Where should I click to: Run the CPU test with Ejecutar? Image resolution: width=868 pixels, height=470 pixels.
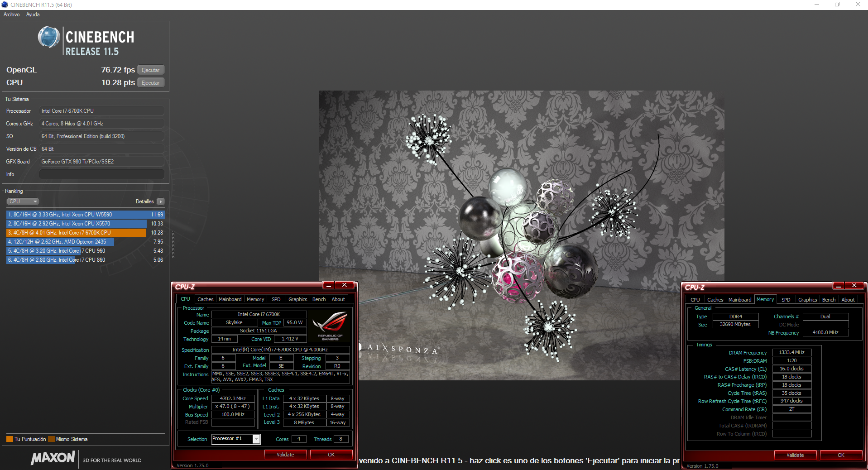(151, 83)
